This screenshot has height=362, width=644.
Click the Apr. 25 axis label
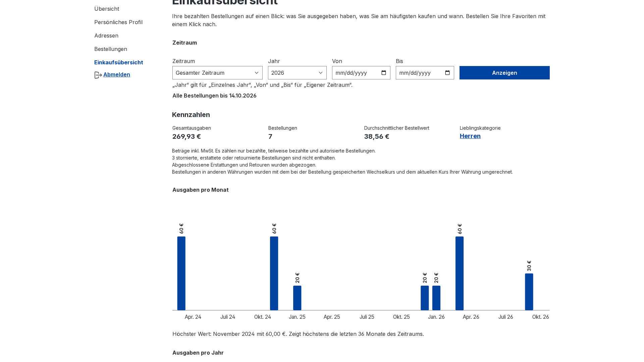click(332, 317)
